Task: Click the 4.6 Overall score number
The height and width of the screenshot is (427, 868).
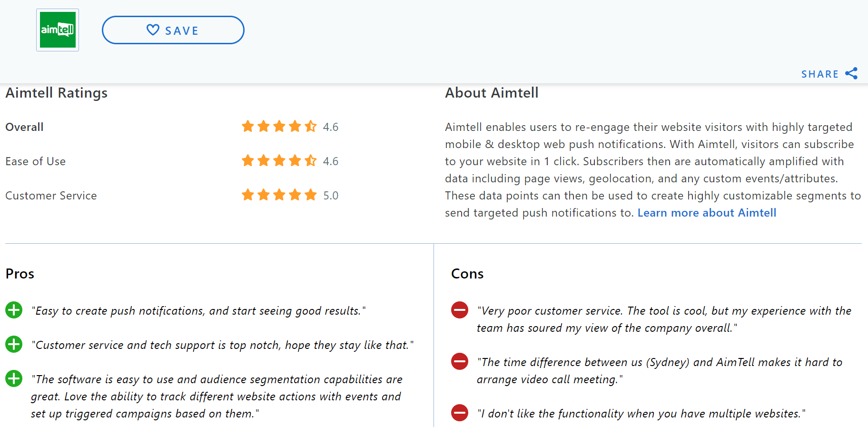Action: 331,127
